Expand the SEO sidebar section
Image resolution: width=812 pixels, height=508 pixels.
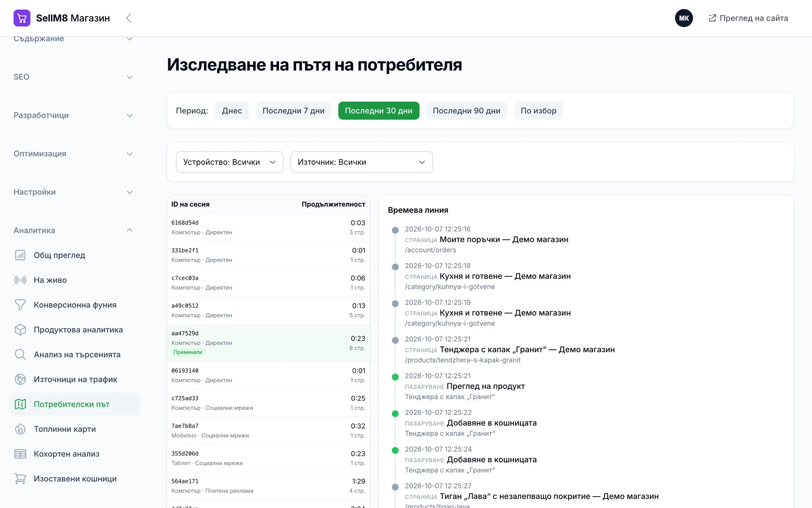pyautogui.click(x=73, y=77)
